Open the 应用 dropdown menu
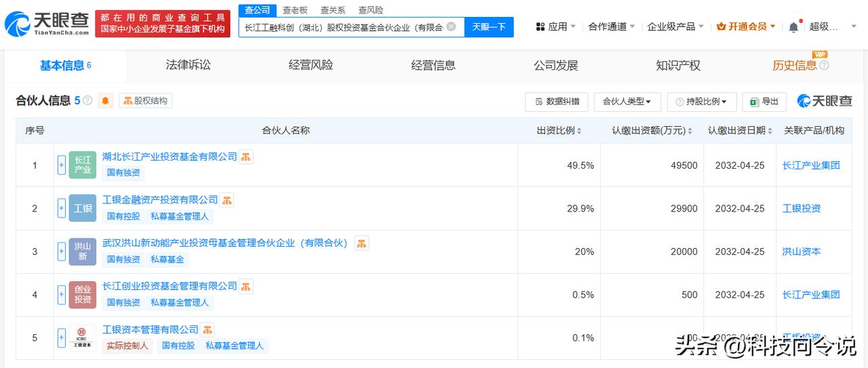 (556, 26)
